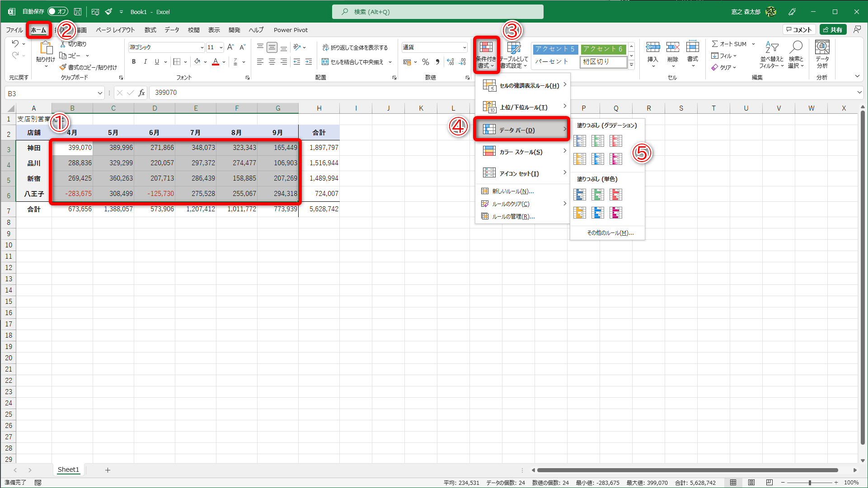
Task: Expand the number format dropdown (通貨)
Action: click(x=464, y=47)
